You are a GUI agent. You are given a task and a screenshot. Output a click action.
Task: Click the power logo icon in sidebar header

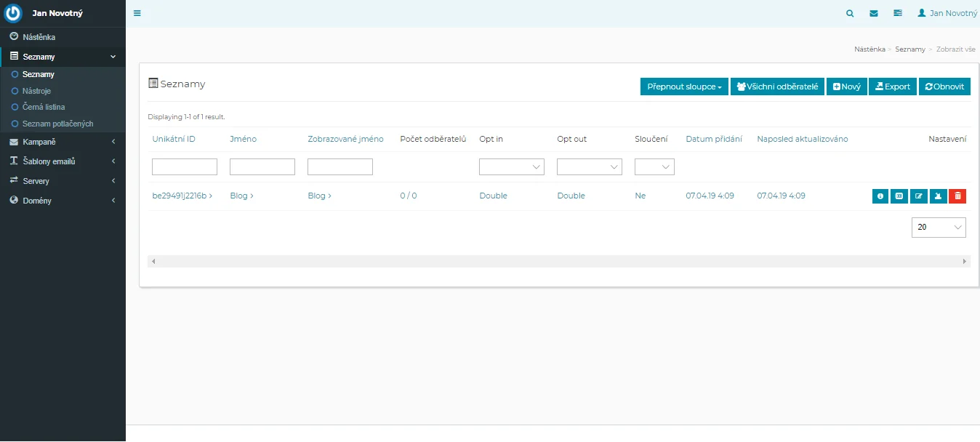[14, 14]
